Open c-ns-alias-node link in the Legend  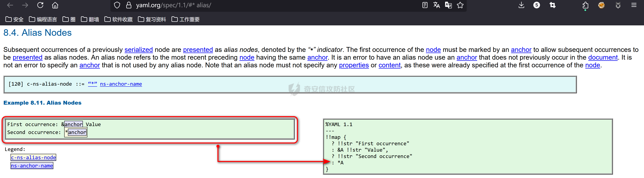click(x=33, y=157)
